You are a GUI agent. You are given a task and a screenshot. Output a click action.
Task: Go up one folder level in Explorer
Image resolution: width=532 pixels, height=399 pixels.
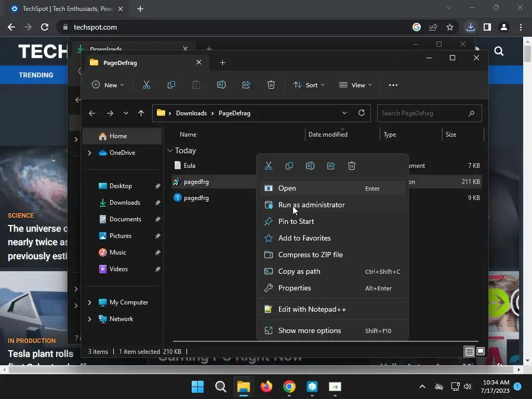141,113
